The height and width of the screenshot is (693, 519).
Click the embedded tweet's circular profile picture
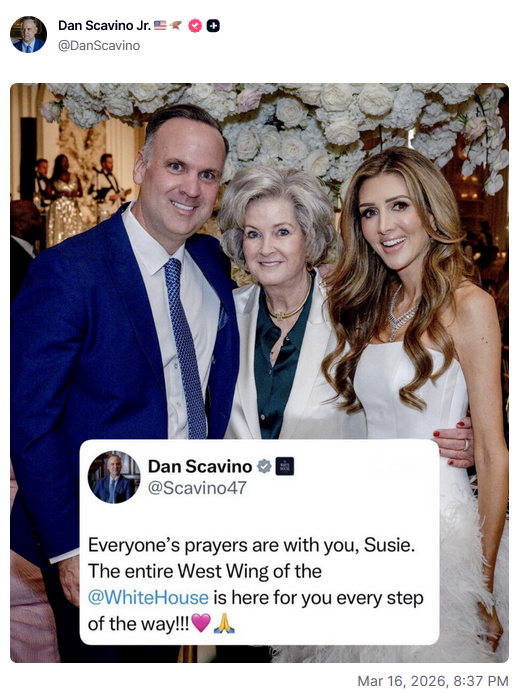click(114, 477)
